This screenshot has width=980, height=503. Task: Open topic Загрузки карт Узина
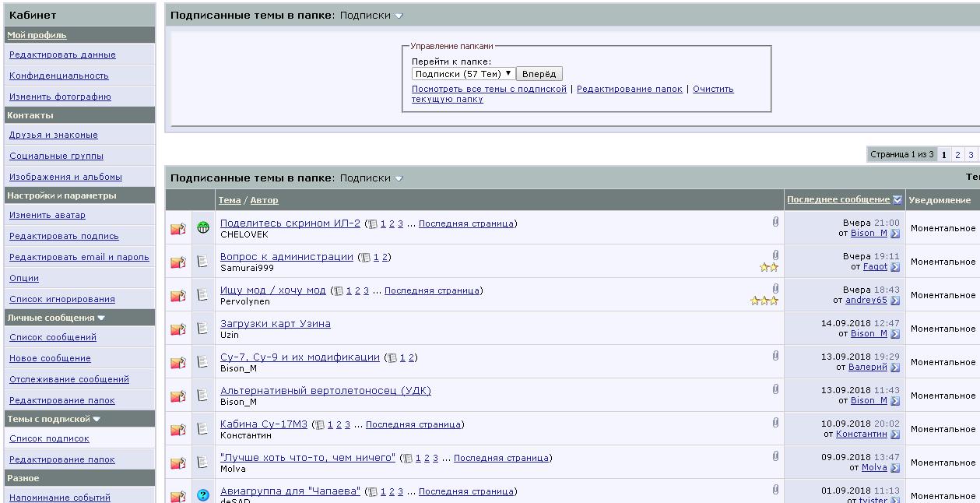tap(276, 324)
